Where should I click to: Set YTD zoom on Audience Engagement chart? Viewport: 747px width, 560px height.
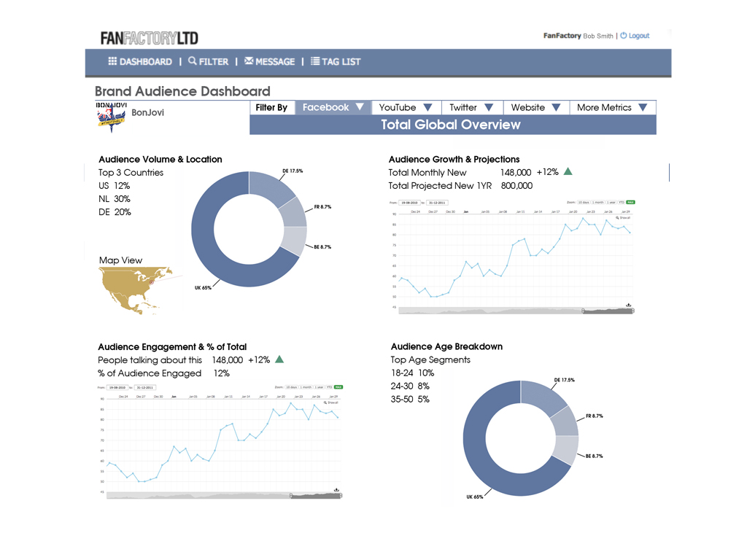click(x=330, y=387)
